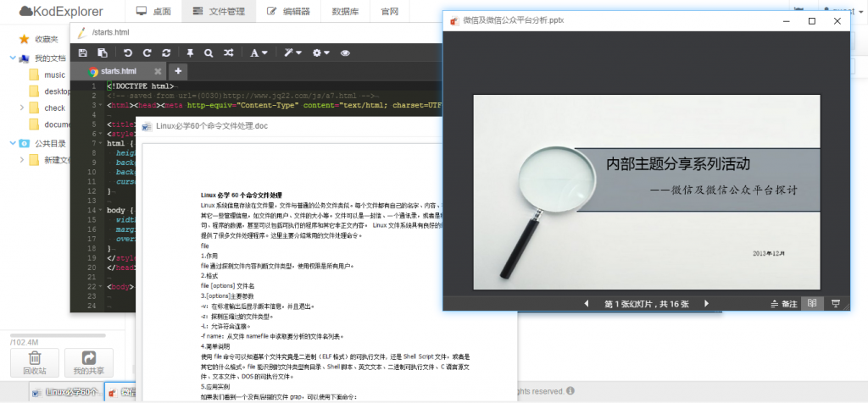This screenshot has width=868, height=403.
Task: Open the font size A dropdown
Action: [259, 52]
